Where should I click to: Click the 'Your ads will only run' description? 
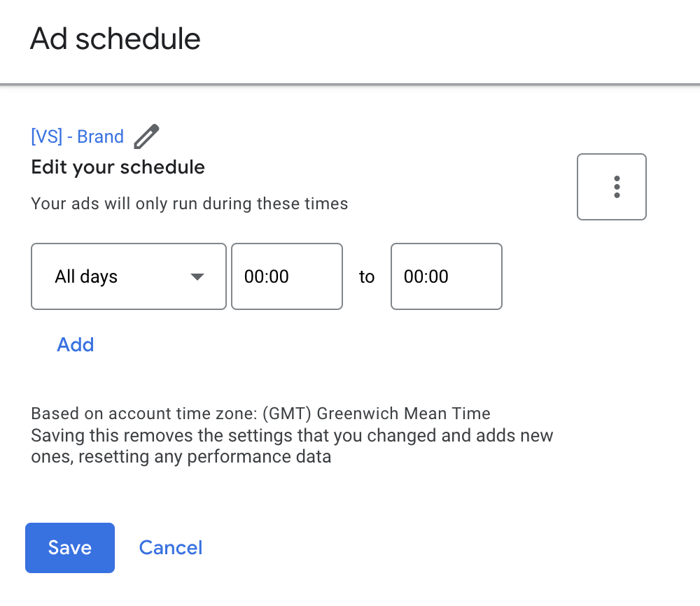[x=190, y=204]
